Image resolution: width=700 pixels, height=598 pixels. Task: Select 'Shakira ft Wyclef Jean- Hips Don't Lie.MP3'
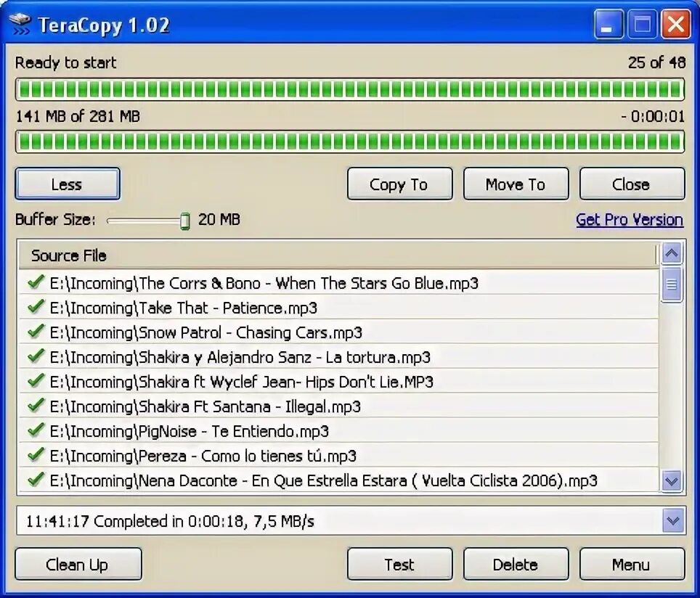(338, 381)
